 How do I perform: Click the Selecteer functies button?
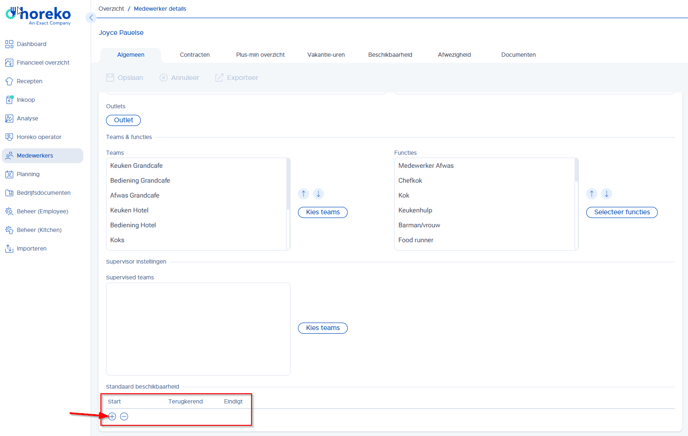coord(621,212)
